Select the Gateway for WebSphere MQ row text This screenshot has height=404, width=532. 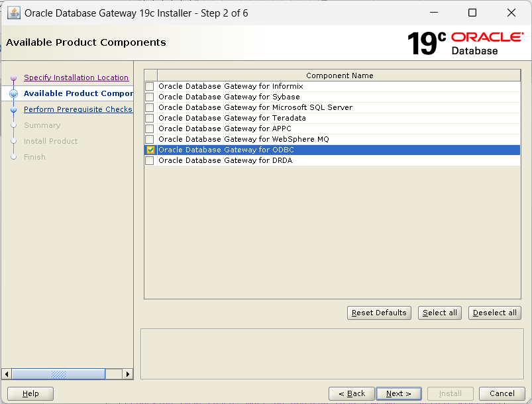click(244, 139)
